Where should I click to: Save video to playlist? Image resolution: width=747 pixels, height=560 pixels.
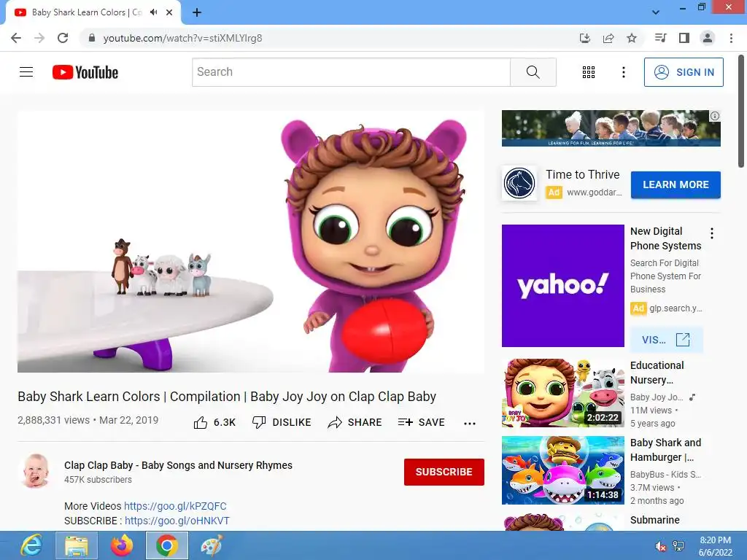point(421,422)
